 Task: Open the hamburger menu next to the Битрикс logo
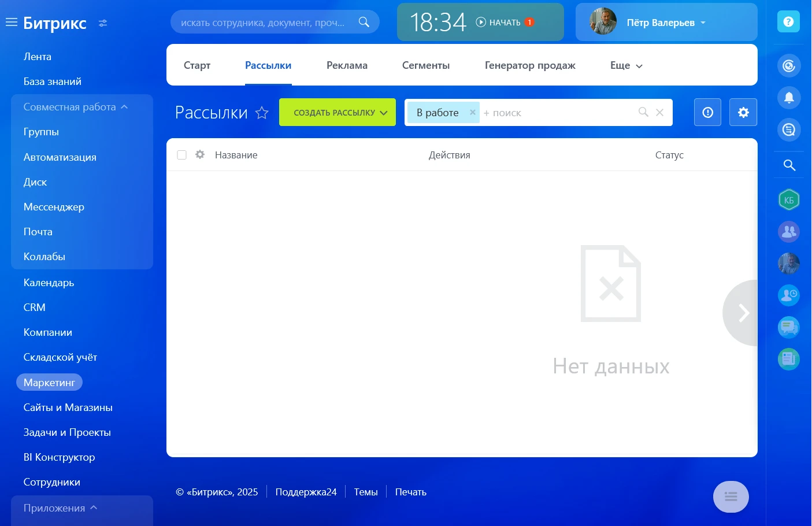[12, 22]
